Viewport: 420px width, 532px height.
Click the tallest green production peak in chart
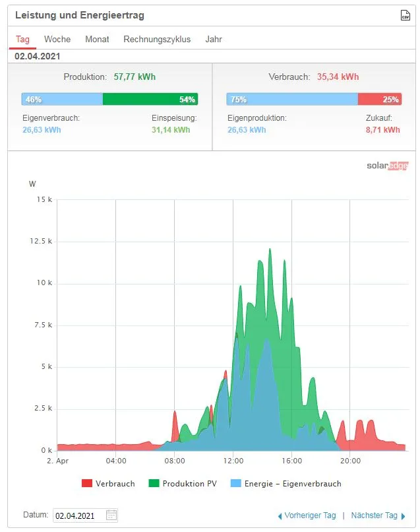270,251
